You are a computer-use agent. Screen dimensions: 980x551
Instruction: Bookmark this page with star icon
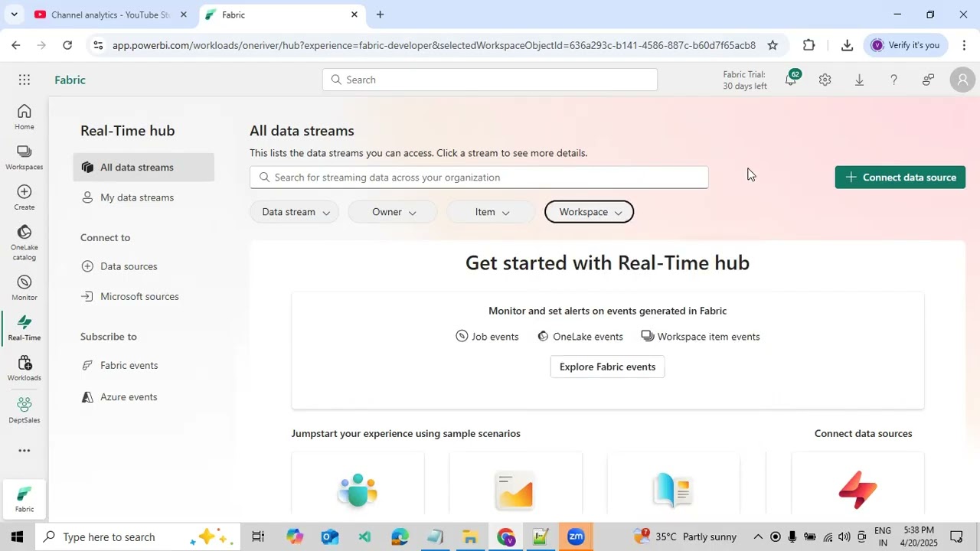(x=773, y=45)
